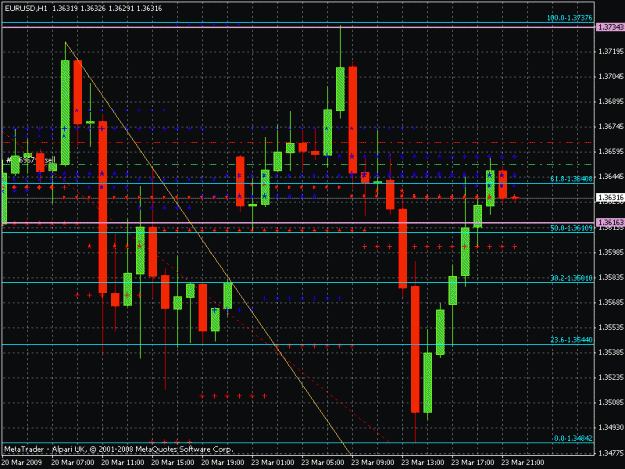Click the 1.36745 price axis value
The image size is (625, 469).
coord(610,126)
